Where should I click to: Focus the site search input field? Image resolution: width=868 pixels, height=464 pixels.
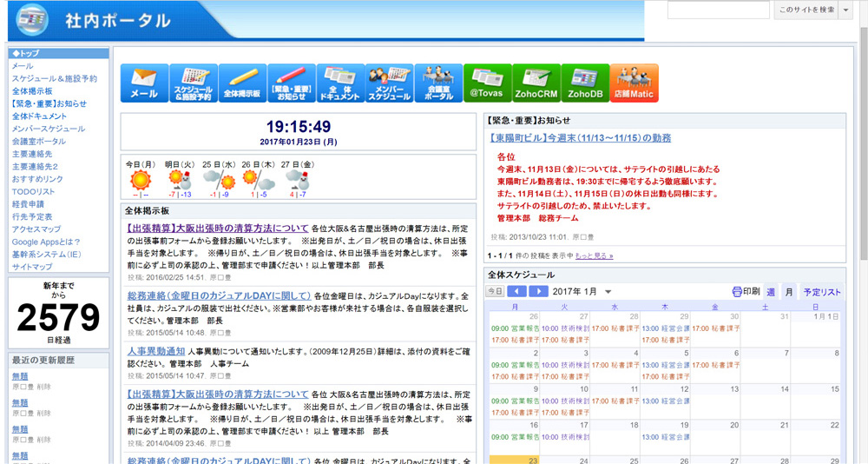point(719,10)
